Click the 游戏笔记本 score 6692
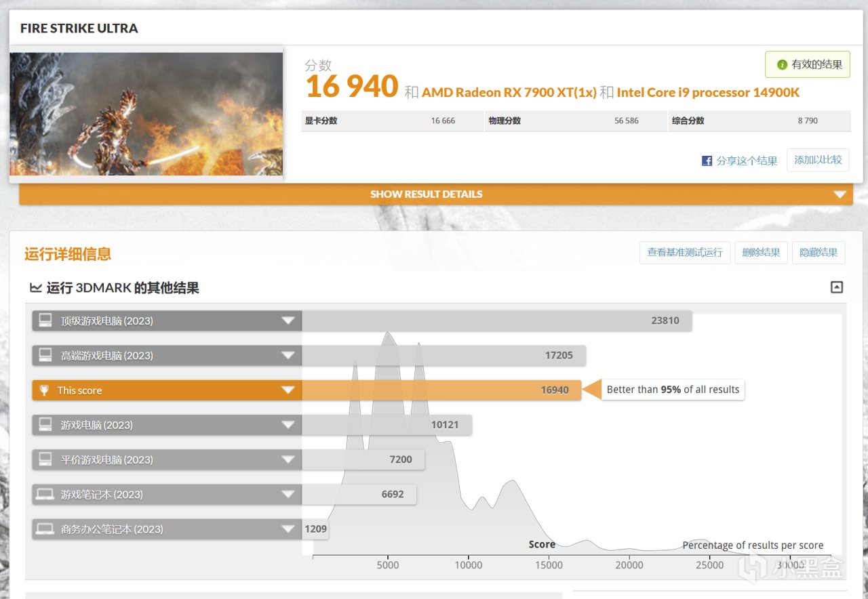Viewport: 868px width, 599px height. 393,495
